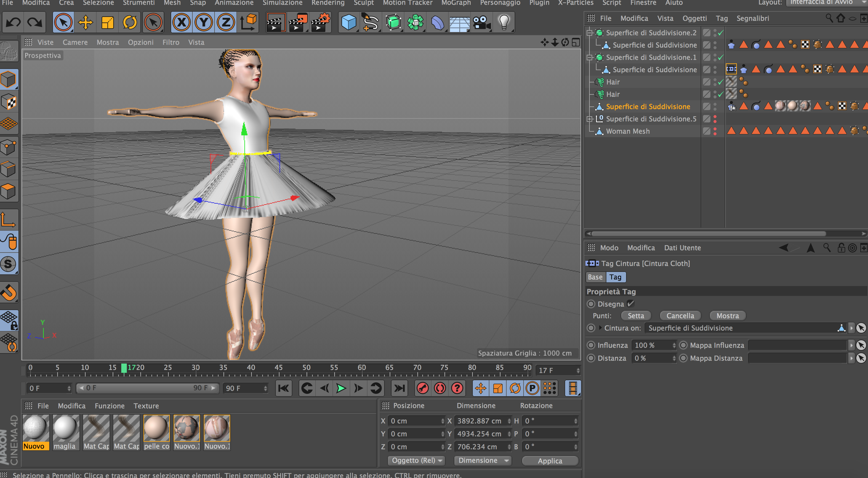Open the Render Settings icon
Screen dimensions: 868x478
[x=320, y=22]
